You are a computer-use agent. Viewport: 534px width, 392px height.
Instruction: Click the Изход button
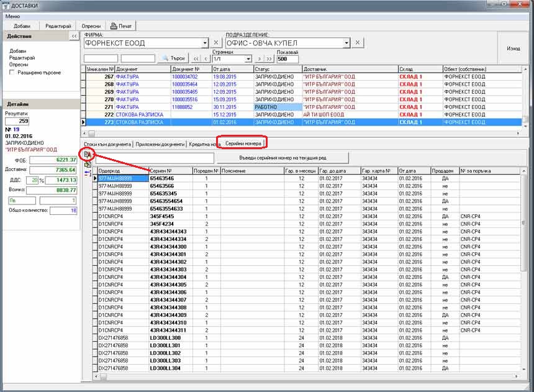(x=514, y=48)
